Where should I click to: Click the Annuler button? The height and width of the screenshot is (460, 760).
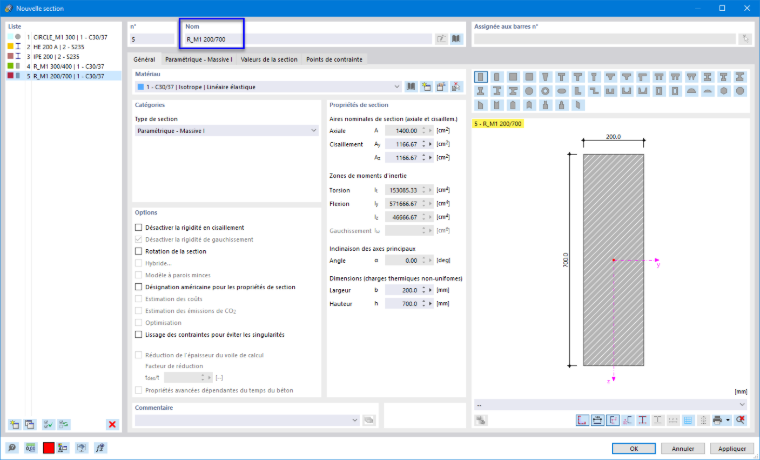682,448
